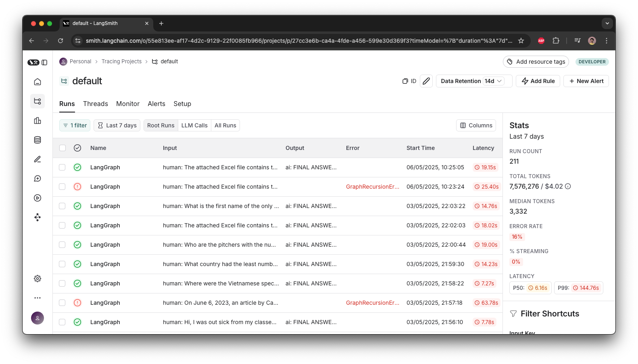Open the Last 7 days time filter
The width and height of the screenshot is (638, 364).
[x=117, y=125]
